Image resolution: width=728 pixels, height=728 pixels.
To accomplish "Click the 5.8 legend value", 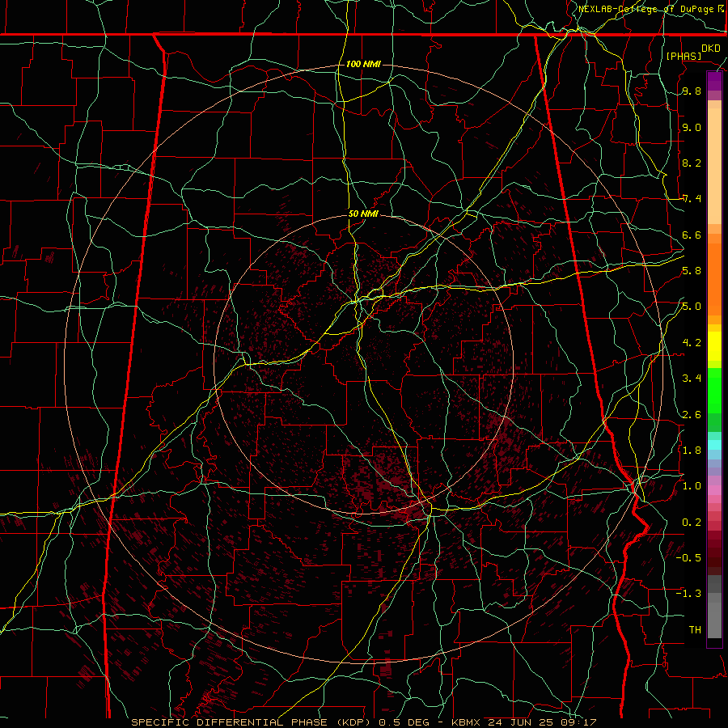I will [x=692, y=271].
